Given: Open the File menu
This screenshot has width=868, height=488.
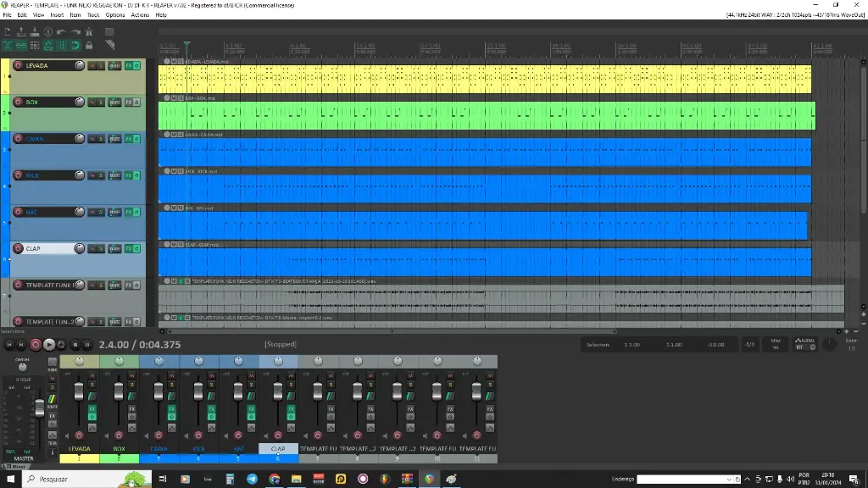Looking at the screenshot, I should 7,15.
